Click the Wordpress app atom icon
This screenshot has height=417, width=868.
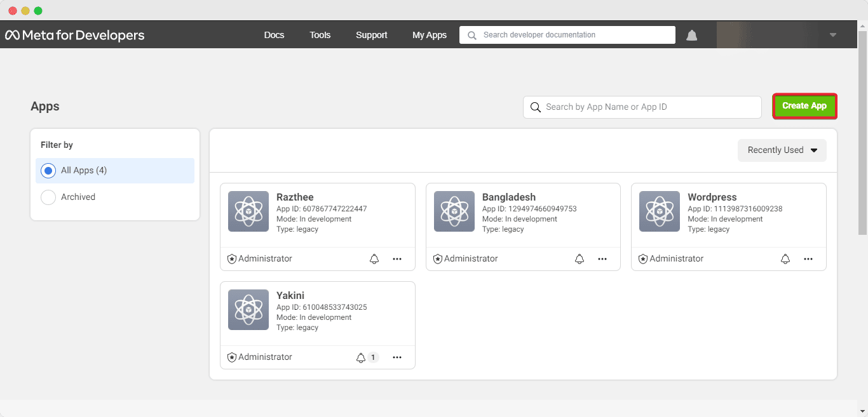coord(660,211)
